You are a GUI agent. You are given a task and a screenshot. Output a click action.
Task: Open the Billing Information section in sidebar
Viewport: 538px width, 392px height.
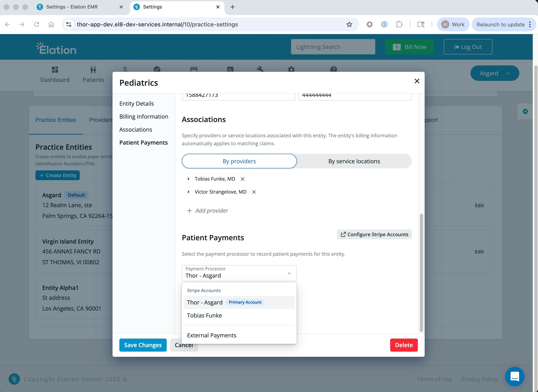pyautogui.click(x=144, y=117)
